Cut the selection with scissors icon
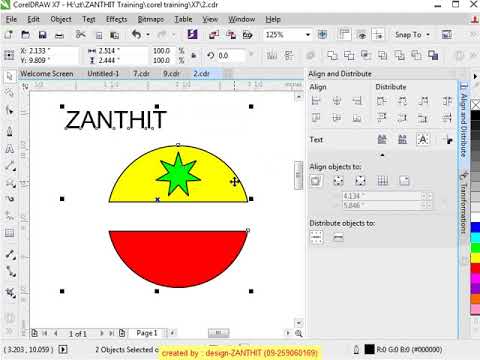Screen dimensions: 480x360 pyautogui.click(x=80, y=34)
